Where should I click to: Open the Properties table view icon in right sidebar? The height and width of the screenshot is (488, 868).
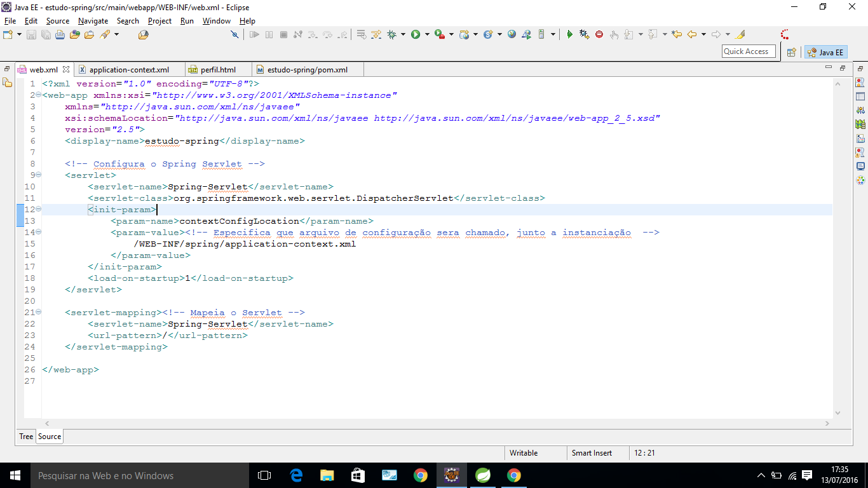tap(860, 97)
